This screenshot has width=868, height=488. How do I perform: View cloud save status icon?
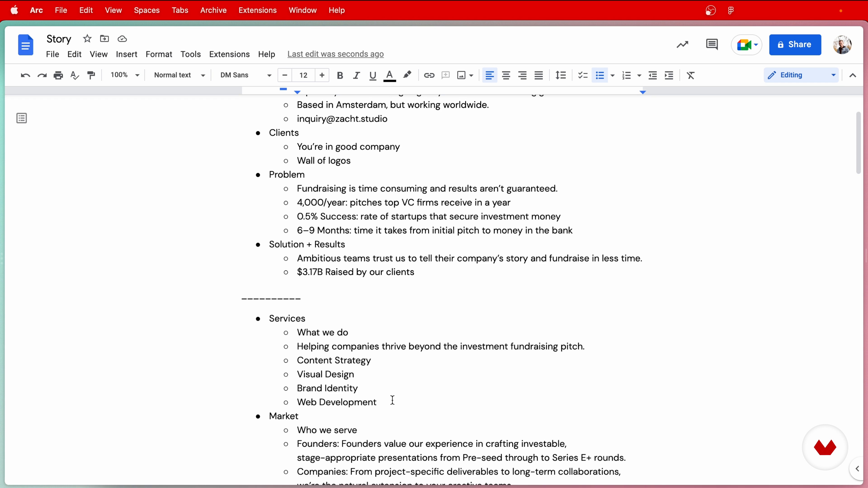pos(122,39)
